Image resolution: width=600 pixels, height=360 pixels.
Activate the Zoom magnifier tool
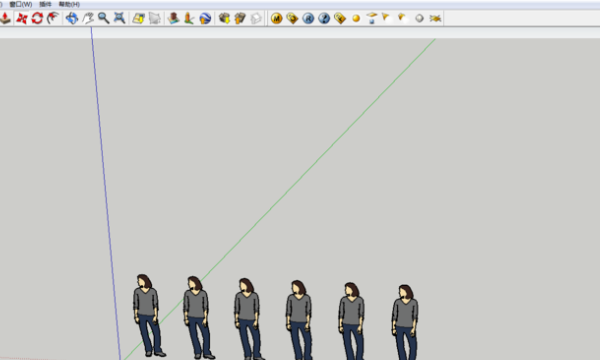(104, 18)
